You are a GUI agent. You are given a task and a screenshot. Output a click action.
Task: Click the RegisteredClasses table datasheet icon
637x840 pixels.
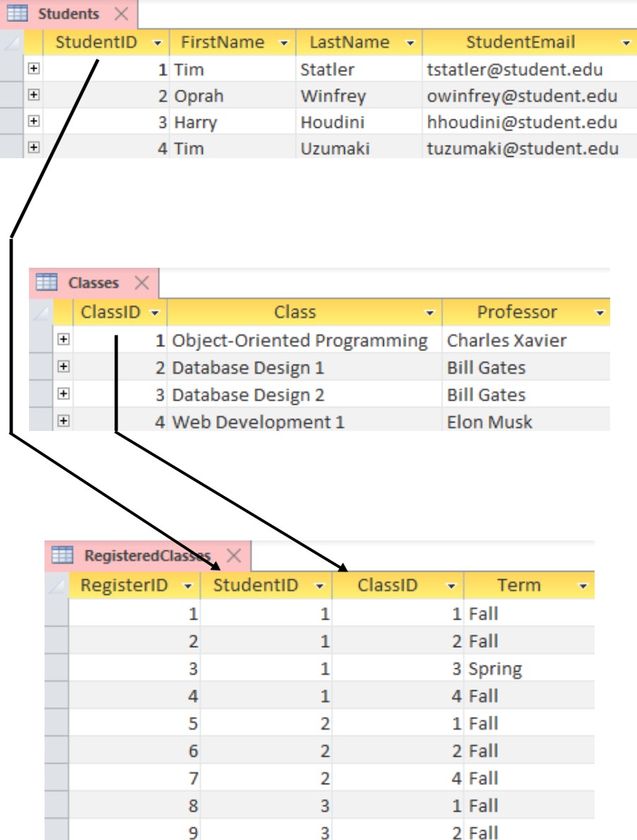tap(62, 555)
